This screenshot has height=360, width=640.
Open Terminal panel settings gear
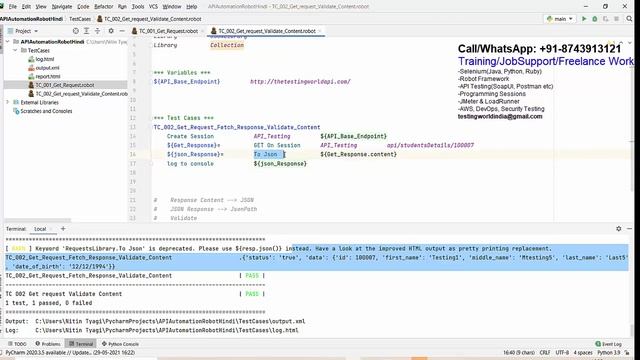click(619, 229)
